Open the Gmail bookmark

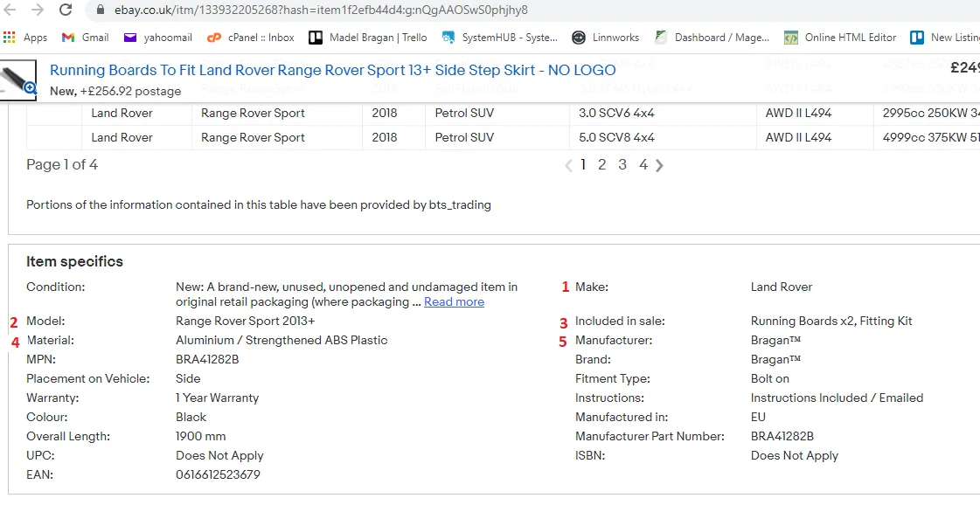[x=86, y=38]
